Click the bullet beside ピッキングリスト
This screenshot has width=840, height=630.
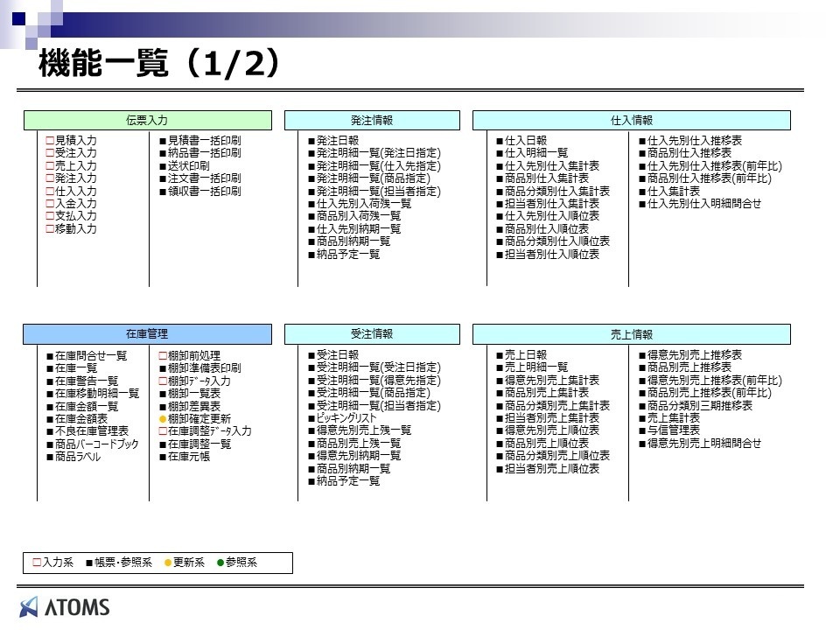(x=311, y=419)
